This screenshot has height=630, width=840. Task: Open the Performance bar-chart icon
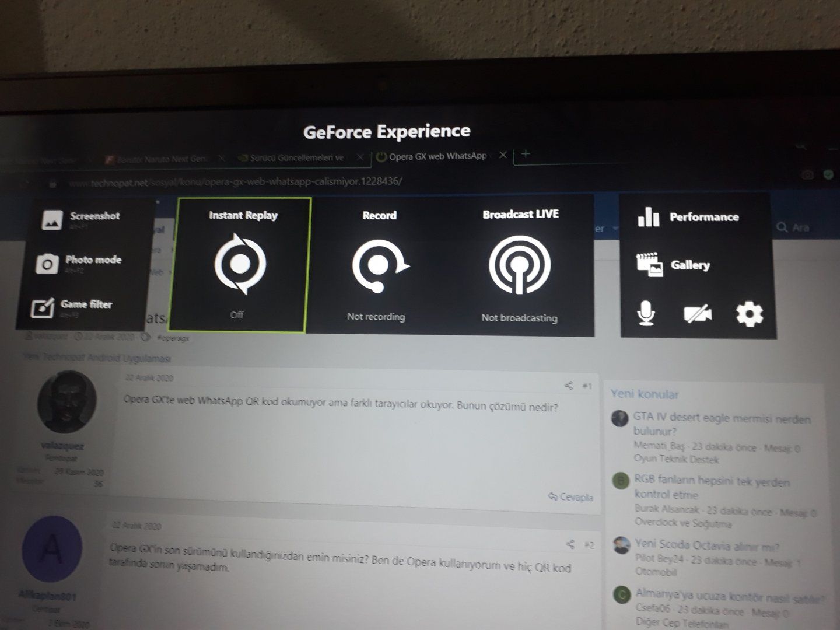pos(648,216)
